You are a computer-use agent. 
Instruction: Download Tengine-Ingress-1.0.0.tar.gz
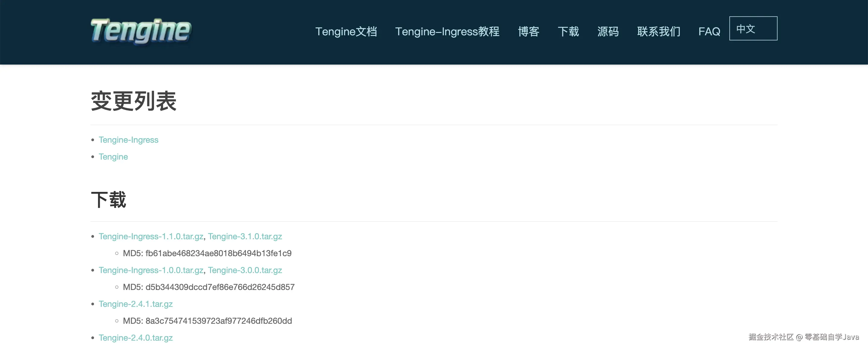click(x=151, y=270)
